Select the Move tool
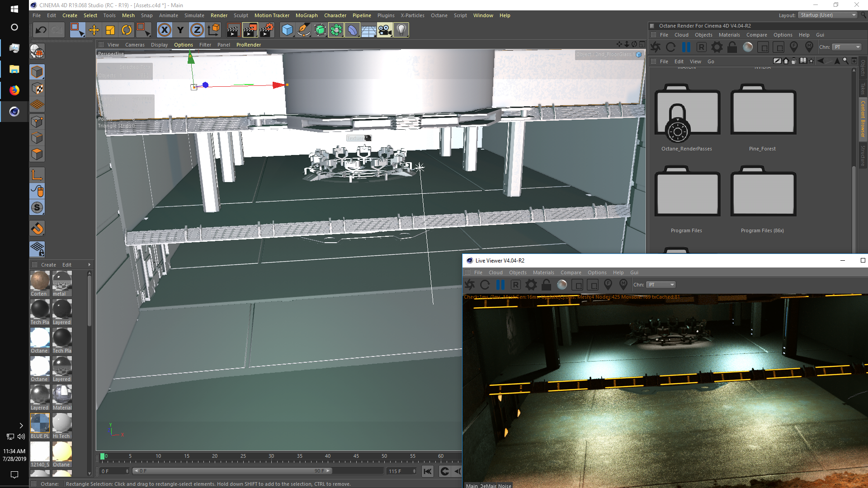The image size is (868, 488). (94, 30)
